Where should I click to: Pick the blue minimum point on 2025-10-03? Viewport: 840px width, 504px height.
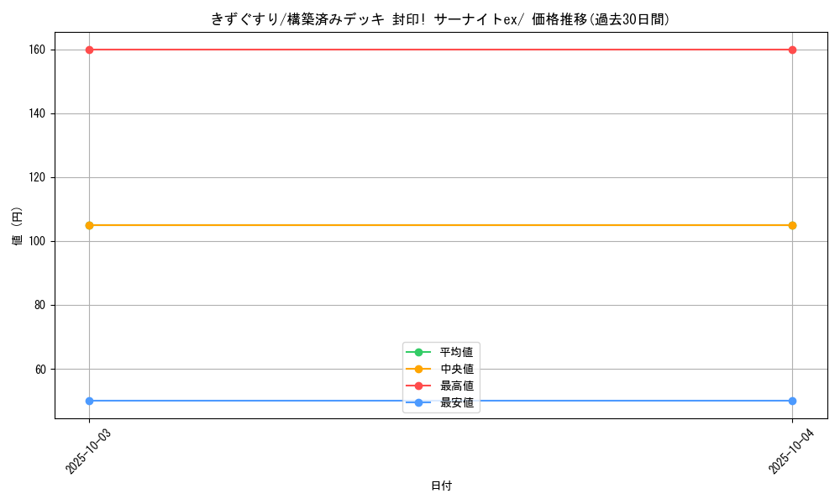point(89,401)
